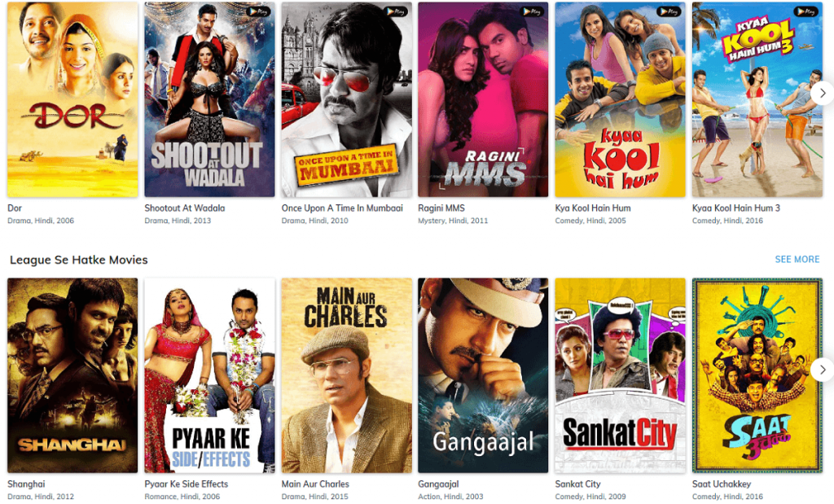Click Play badge on Once Upon A Time In Mumbaai poster

coord(396,11)
